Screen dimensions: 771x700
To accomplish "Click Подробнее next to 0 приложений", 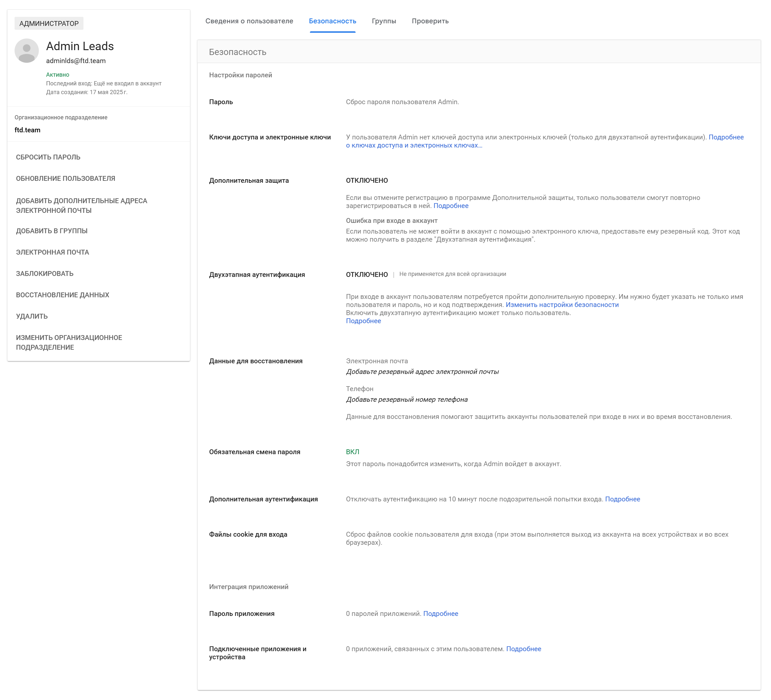I will pos(523,649).
